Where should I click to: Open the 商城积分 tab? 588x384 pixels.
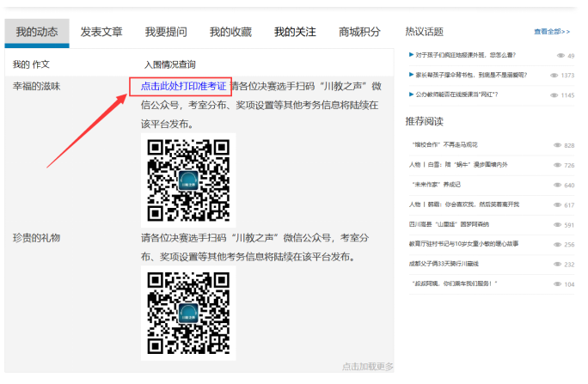(x=359, y=32)
